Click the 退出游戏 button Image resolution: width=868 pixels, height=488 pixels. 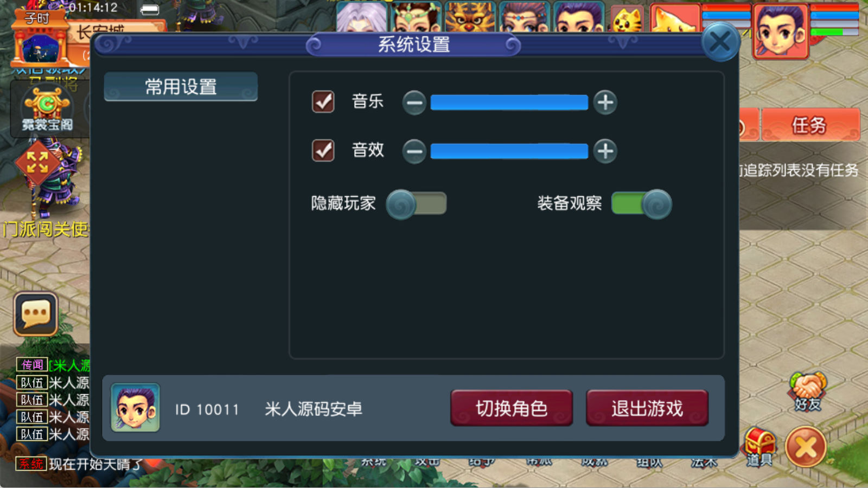coord(647,408)
